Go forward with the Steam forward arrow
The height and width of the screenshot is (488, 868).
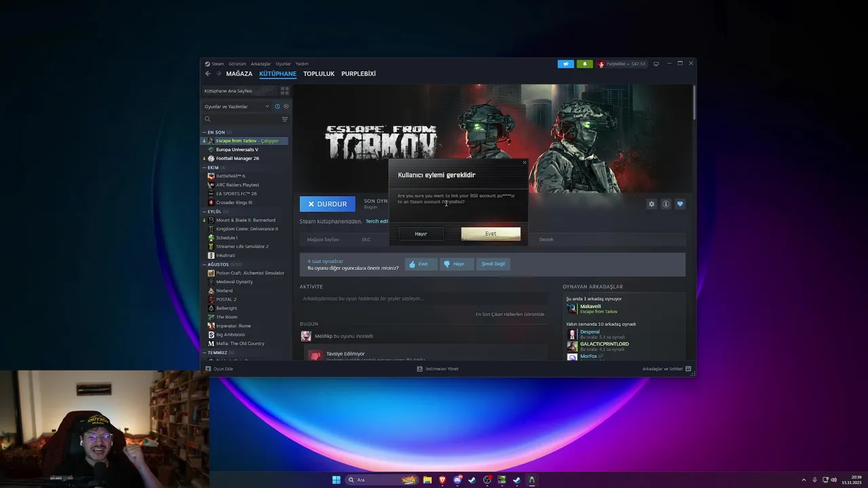tap(218, 74)
